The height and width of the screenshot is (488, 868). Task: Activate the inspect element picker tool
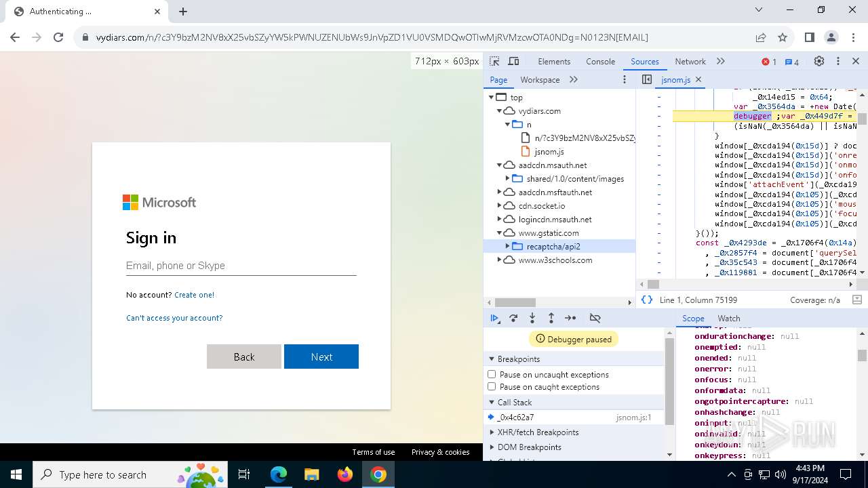coord(494,61)
